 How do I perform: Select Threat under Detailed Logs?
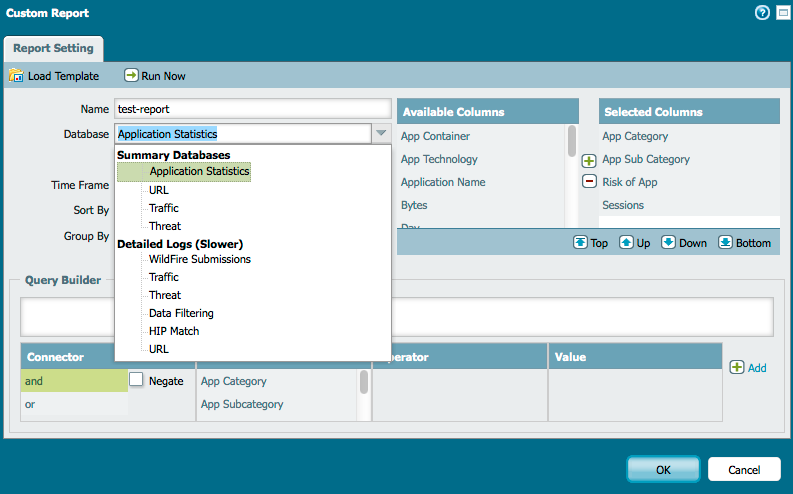[164, 295]
